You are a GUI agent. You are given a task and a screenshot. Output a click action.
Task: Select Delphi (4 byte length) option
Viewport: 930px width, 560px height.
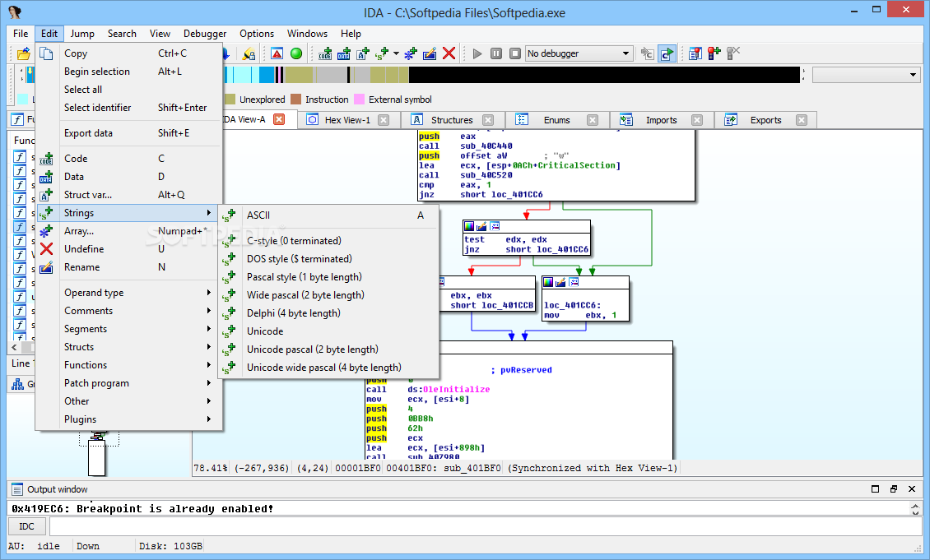click(x=329, y=312)
